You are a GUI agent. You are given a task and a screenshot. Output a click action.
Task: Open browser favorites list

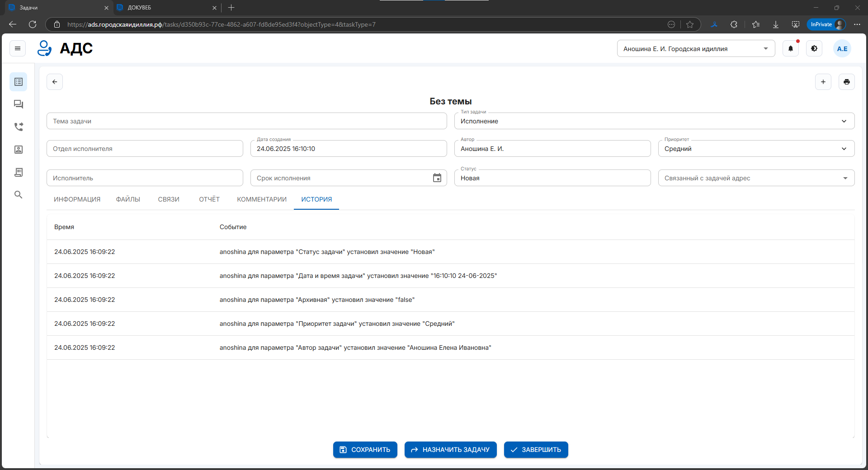point(756,24)
